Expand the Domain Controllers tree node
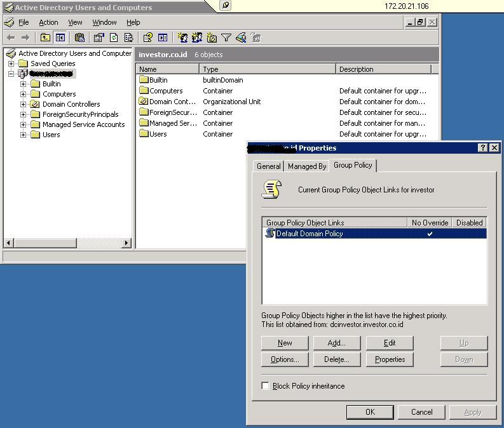Viewport: 504px width, 428px height. 23,104
